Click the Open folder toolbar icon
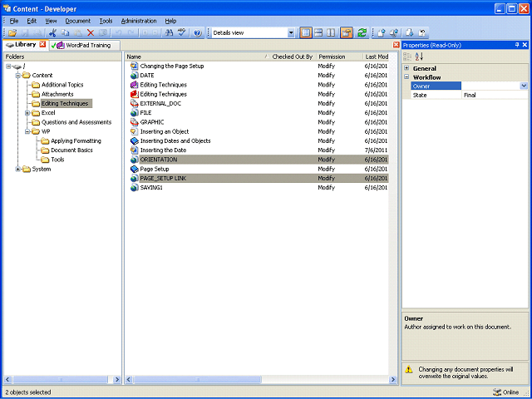This screenshot has width=532, height=399. click(x=12, y=33)
